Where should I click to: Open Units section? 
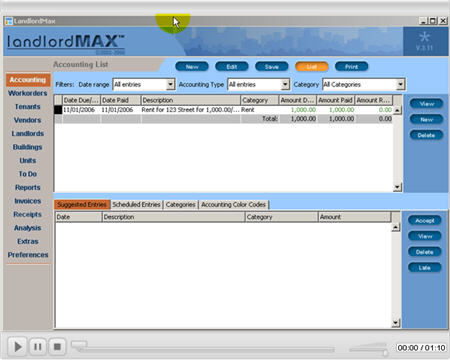pyautogui.click(x=28, y=161)
